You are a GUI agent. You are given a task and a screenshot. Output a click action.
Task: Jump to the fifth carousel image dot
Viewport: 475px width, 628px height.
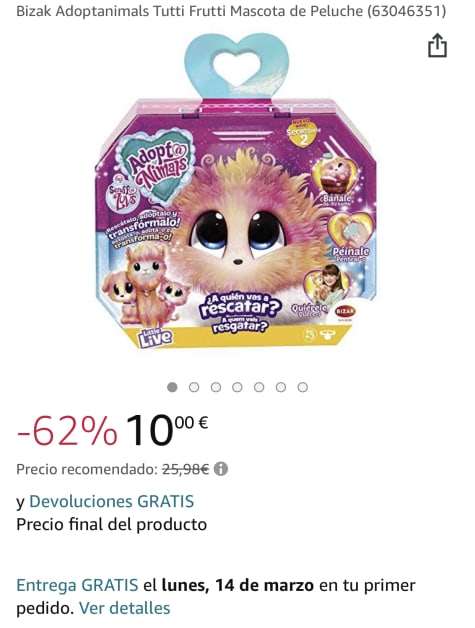point(259,387)
